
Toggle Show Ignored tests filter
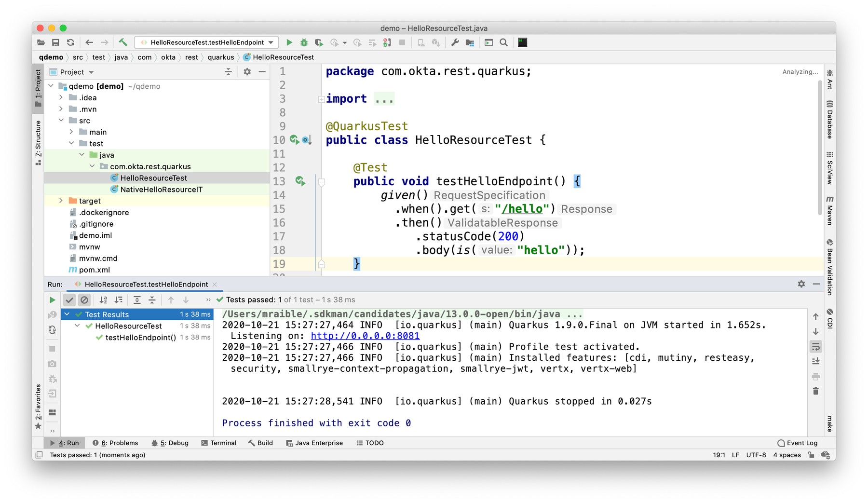84,300
